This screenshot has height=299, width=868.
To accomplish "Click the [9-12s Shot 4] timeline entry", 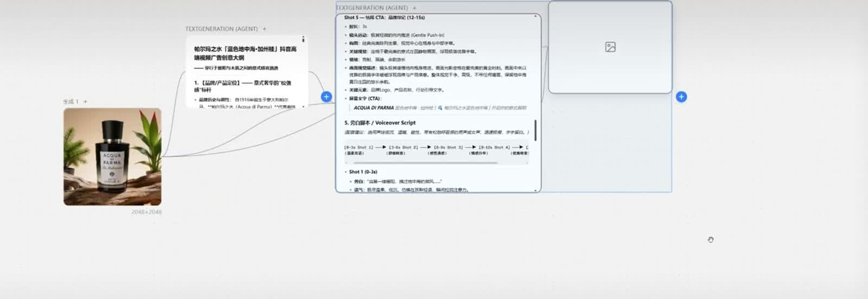I will (494, 147).
